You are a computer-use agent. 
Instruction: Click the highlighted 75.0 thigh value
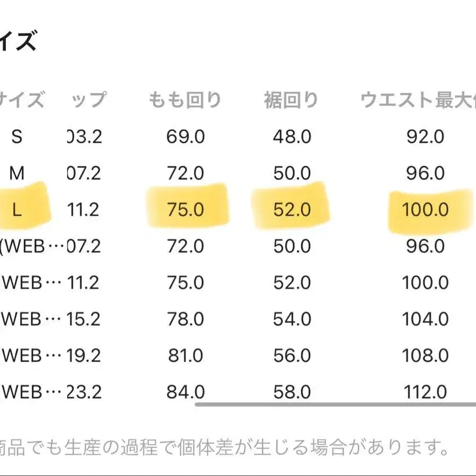coord(185,210)
